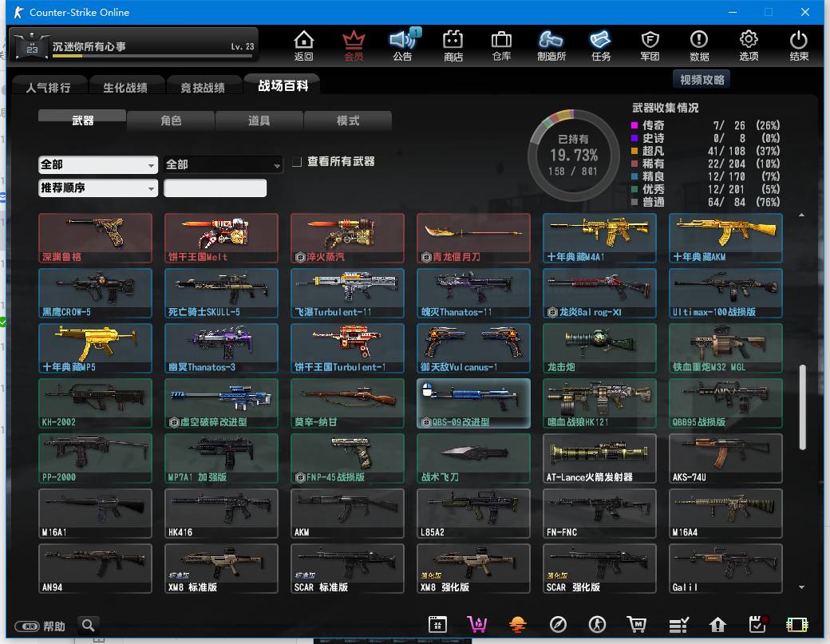Click the pink shopping basket icon
Screen dimensions: 830x644
coord(477,625)
